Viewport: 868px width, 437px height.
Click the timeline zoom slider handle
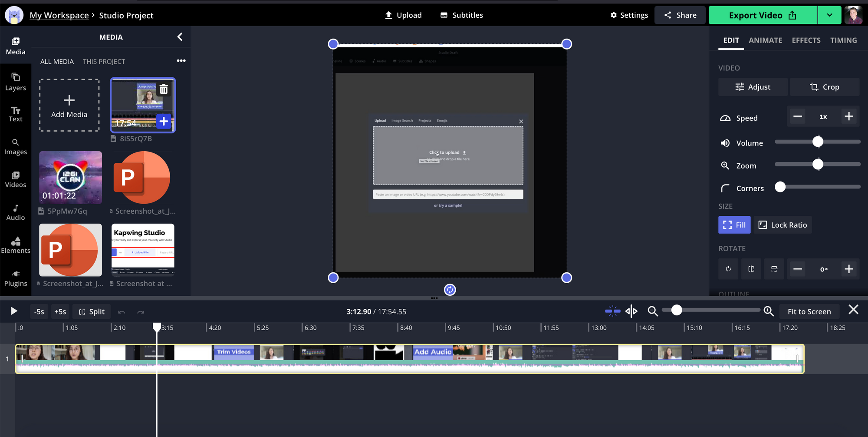[x=677, y=310]
